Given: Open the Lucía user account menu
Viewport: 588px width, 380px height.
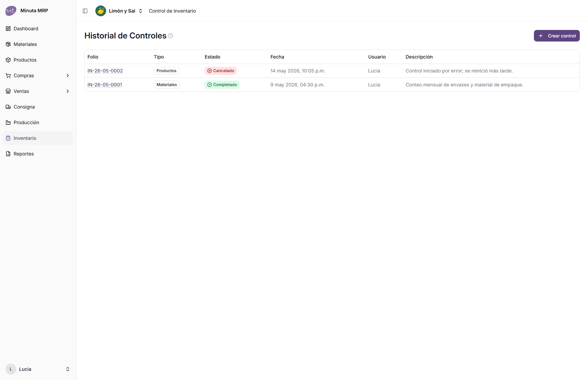Looking at the screenshot, I should [38, 369].
